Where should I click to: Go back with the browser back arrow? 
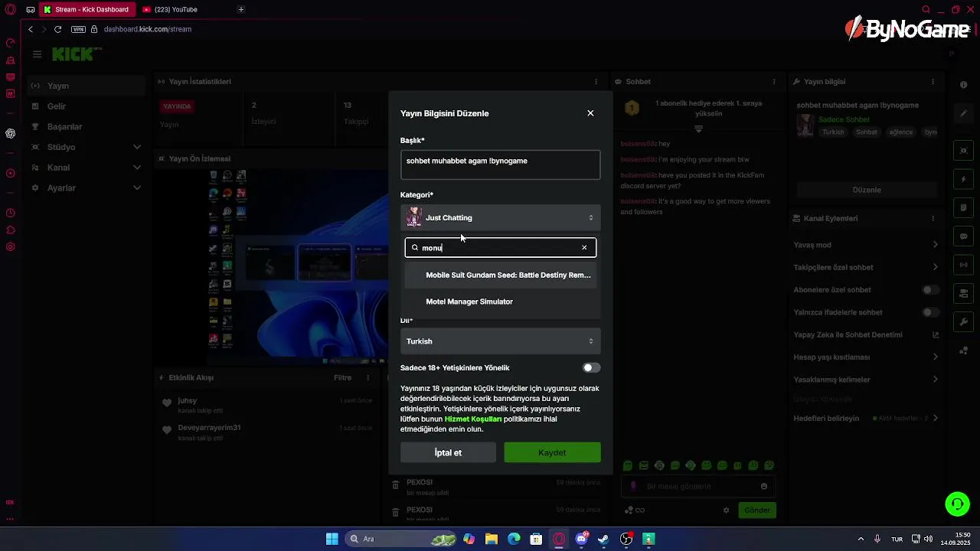pyautogui.click(x=31, y=29)
